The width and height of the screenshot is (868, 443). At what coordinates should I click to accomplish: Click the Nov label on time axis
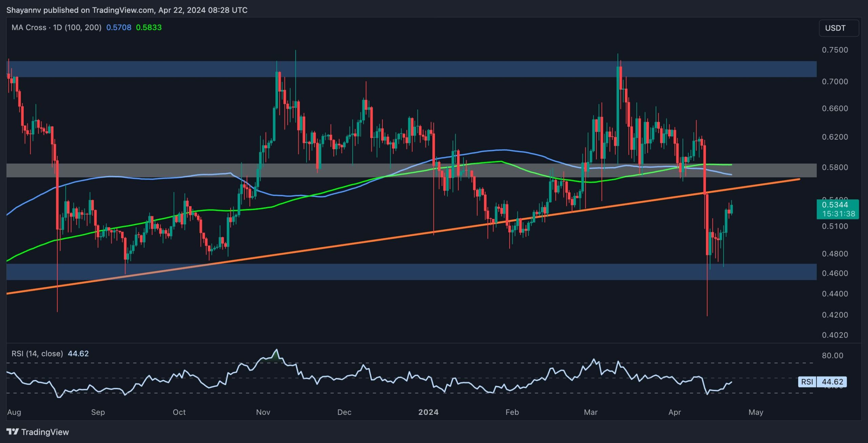tap(263, 412)
